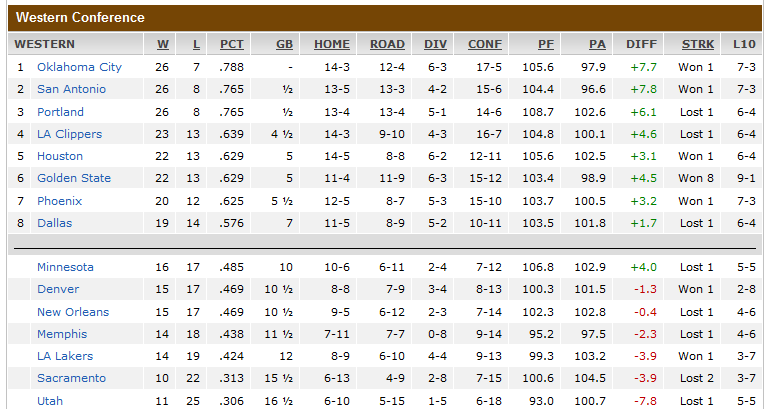The height and width of the screenshot is (409, 767).
Task: Sort table by the PF header
Action: [546, 44]
